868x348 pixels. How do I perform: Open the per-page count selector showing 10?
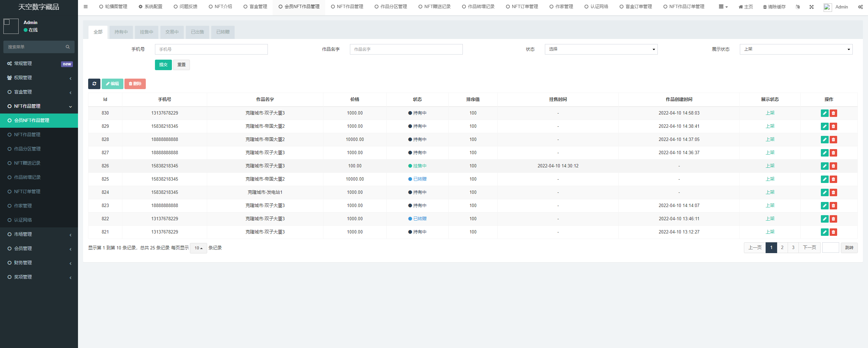pos(198,248)
